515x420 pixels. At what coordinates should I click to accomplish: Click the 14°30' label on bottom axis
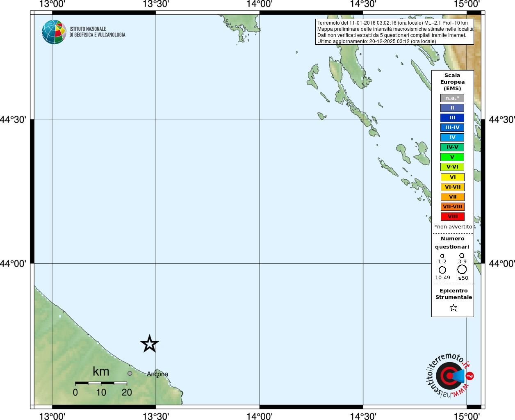363,416
